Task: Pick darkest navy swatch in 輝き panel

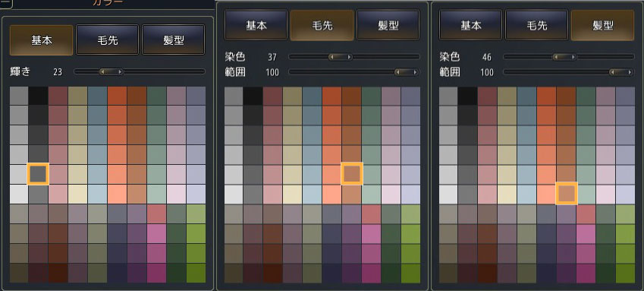Action: pos(117,273)
